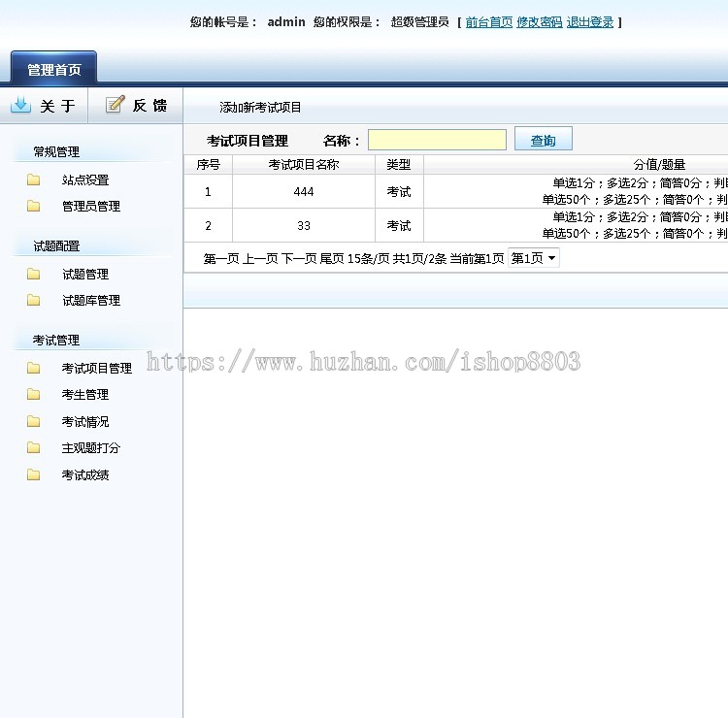
Task: Click the pencil-and-note icon beside 反馈
Action: (116, 105)
